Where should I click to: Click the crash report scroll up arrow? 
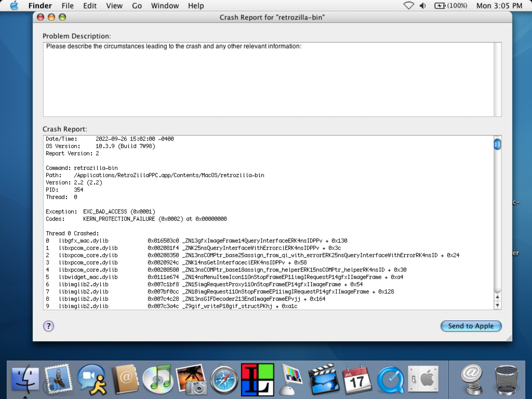point(497,297)
